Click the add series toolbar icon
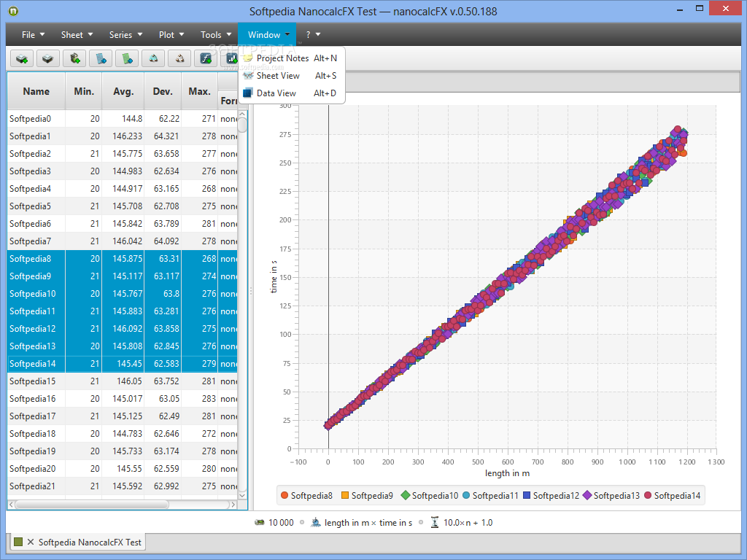The width and height of the screenshot is (747, 560). pyautogui.click(x=74, y=58)
